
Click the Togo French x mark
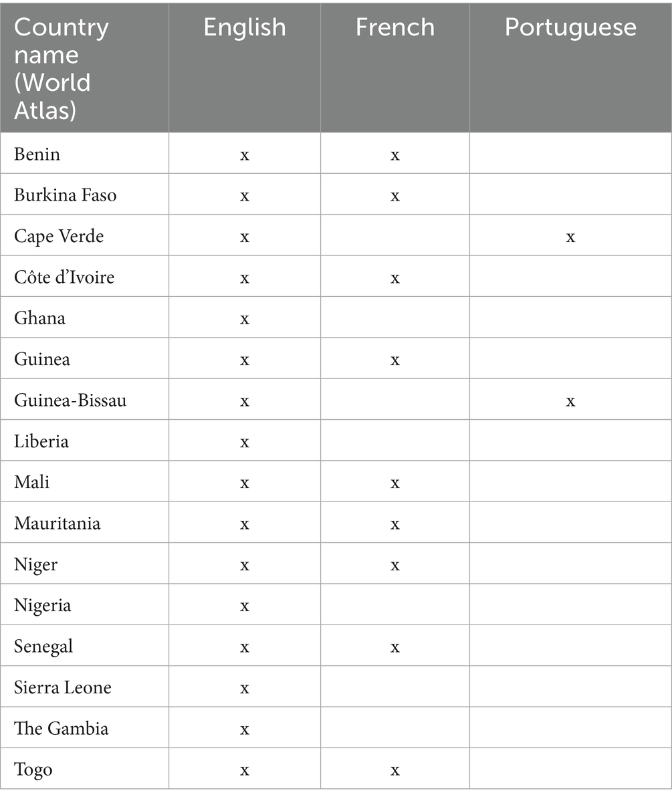tap(395, 770)
